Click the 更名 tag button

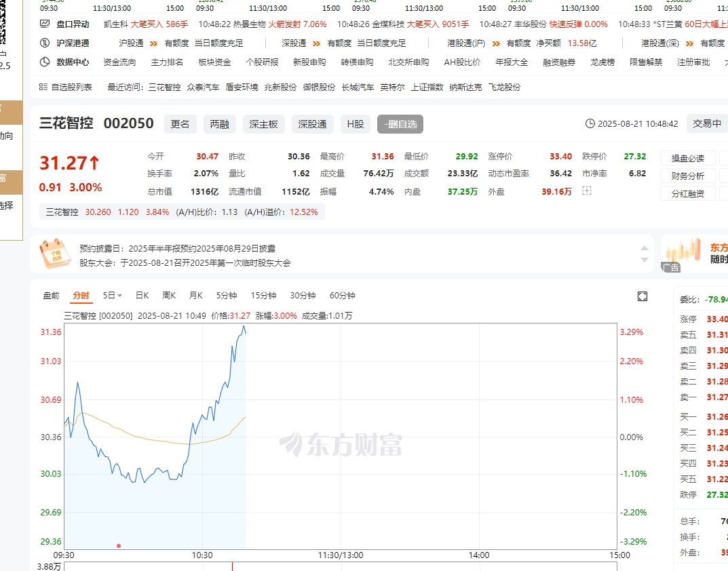click(x=180, y=124)
